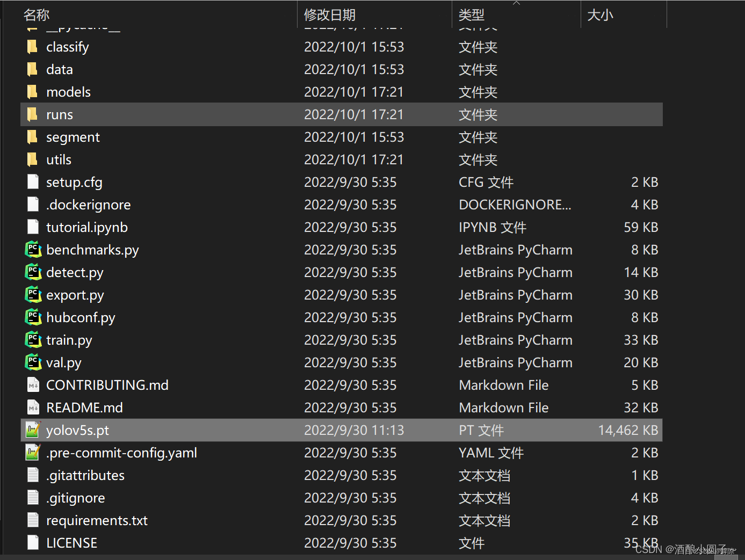Click the runs folder icon
The height and width of the screenshot is (560, 745).
click(32, 114)
